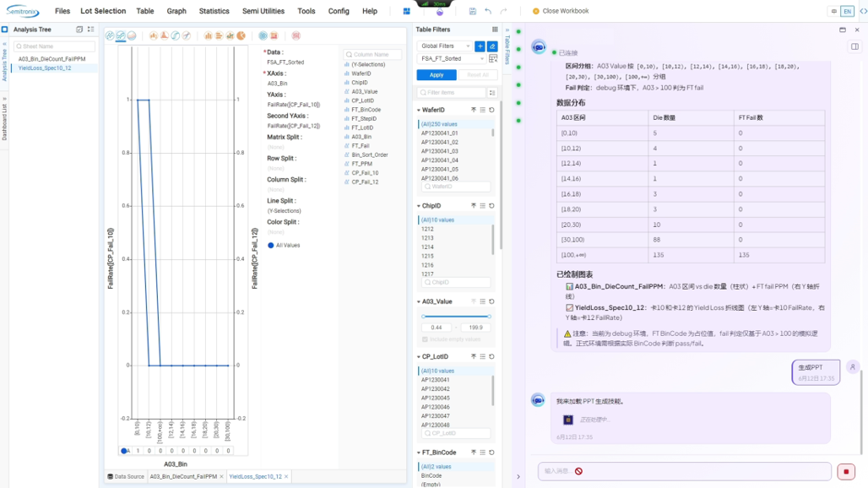Screen dimensions: 868x488
Task: Collapse the A03_Value filter section
Action: click(x=419, y=301)
